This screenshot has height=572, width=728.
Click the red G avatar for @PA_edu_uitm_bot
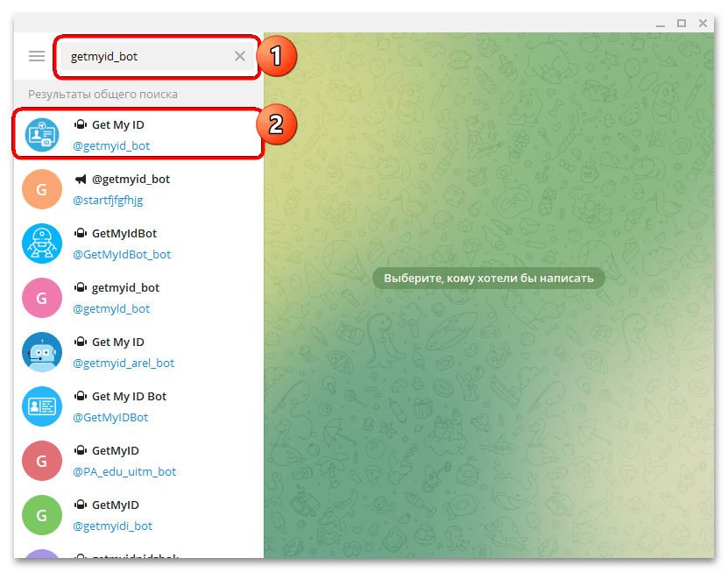pos(42,461)
